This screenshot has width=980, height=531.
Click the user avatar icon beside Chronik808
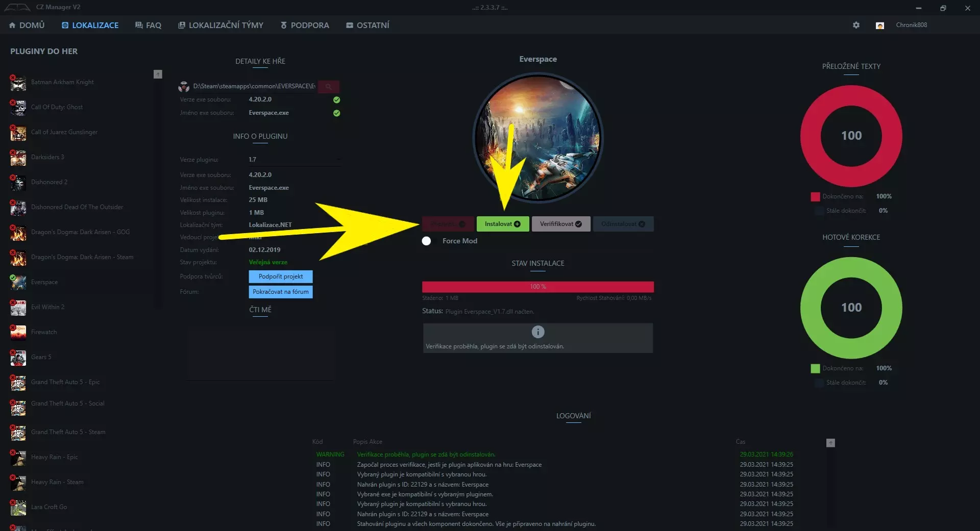click(x=880, y=26)
